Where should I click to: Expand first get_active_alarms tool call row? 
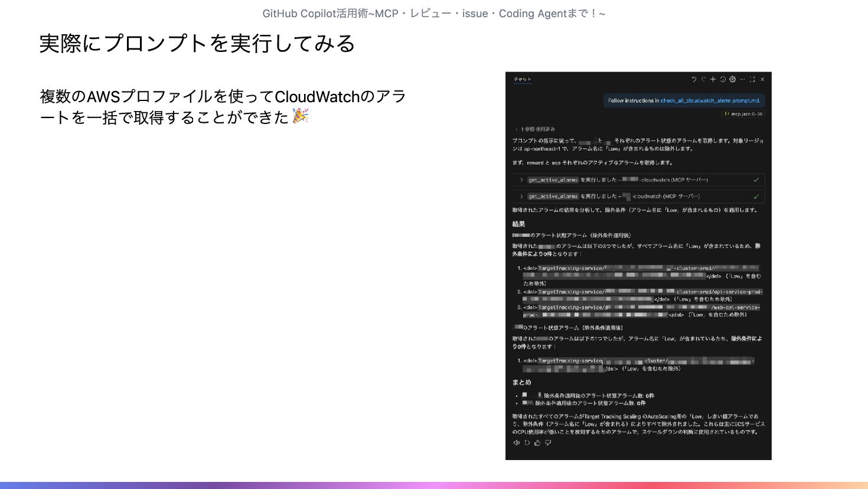pyautogui.click(x=638, y=180)
